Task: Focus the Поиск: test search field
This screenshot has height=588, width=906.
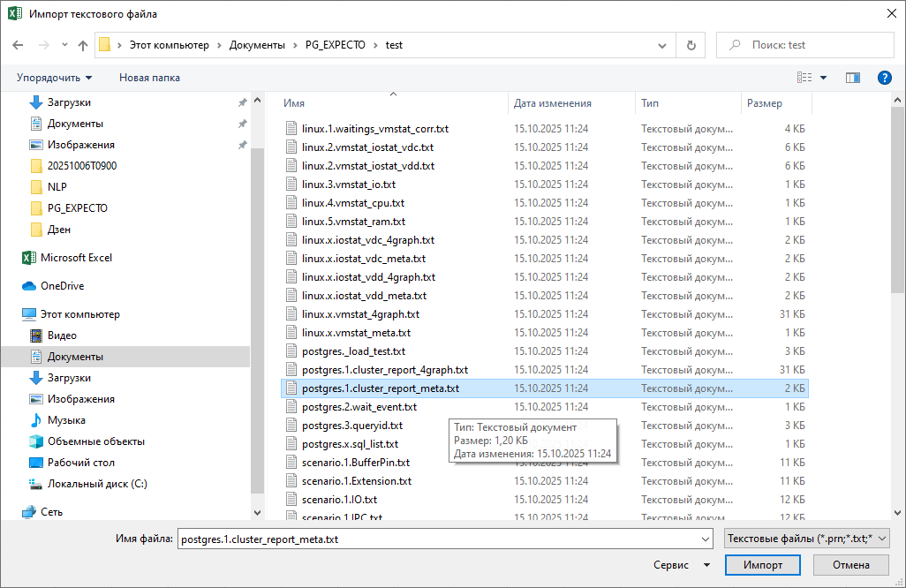Action: [x=804, y=45]
